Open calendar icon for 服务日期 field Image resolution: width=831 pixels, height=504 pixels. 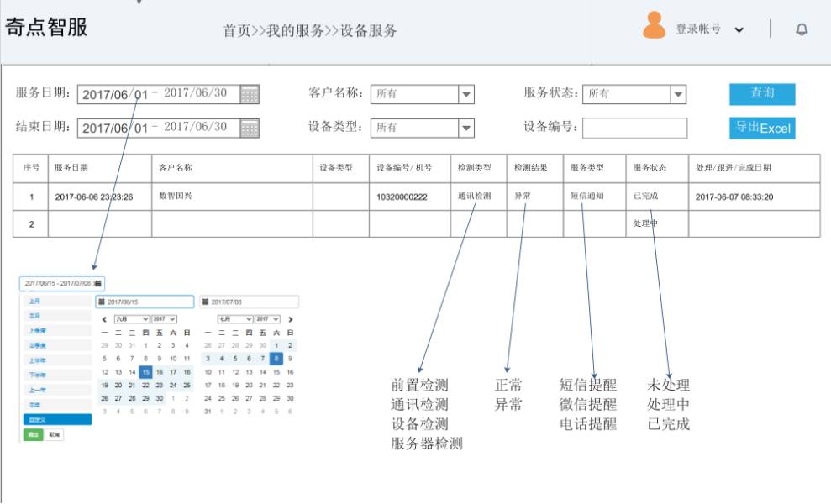tap(250, 94)
